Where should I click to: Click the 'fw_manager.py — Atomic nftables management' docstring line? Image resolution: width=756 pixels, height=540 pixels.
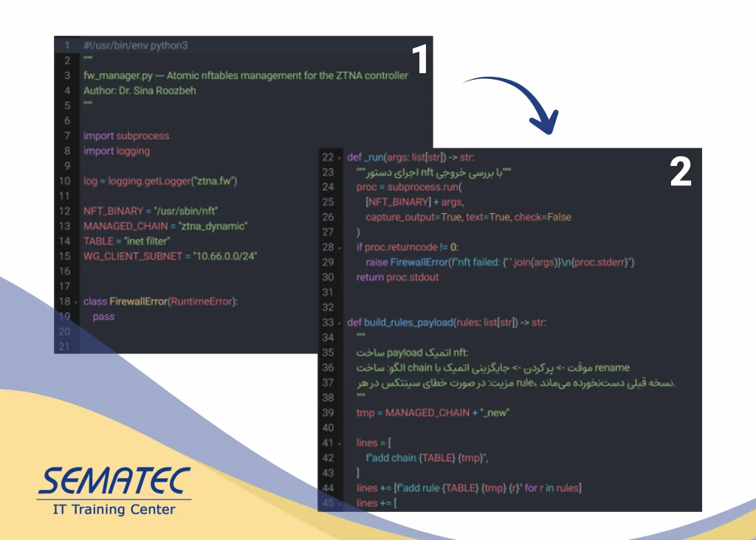[x=245, y=76]
